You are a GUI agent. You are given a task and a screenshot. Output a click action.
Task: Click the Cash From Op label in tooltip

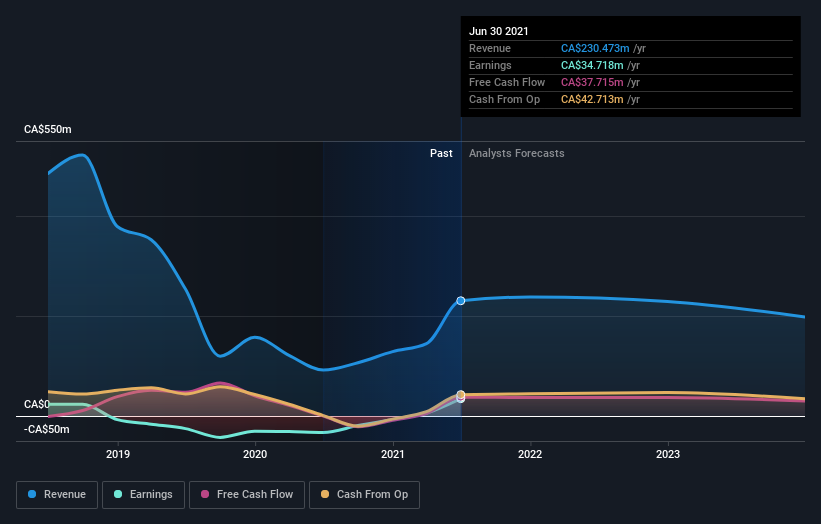point(504,99)
